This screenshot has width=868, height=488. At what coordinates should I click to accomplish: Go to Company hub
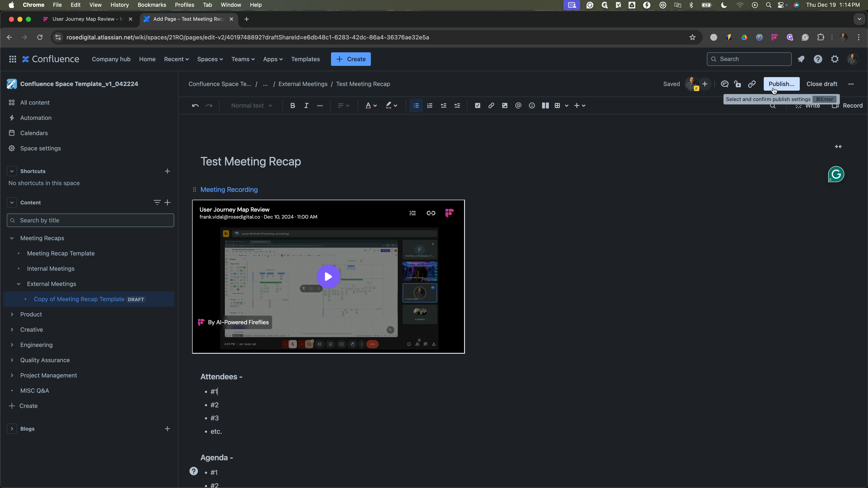tap(111, 59)
